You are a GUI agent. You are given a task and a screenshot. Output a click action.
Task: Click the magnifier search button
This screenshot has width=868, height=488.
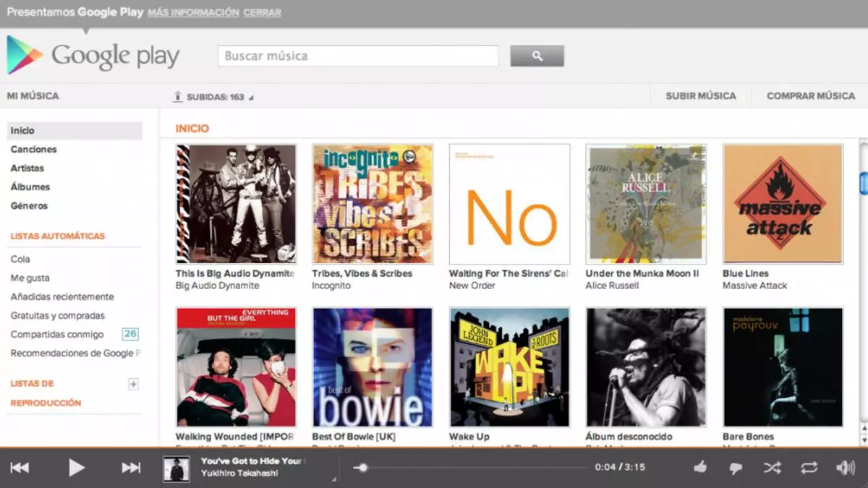pos(537,56)
